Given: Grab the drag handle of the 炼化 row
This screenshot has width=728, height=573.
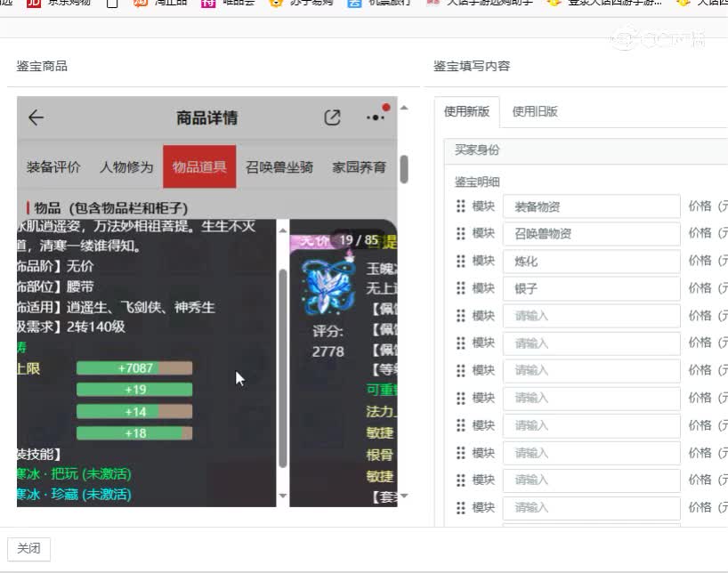Looking at the screenshot, I should click(460, 261).
